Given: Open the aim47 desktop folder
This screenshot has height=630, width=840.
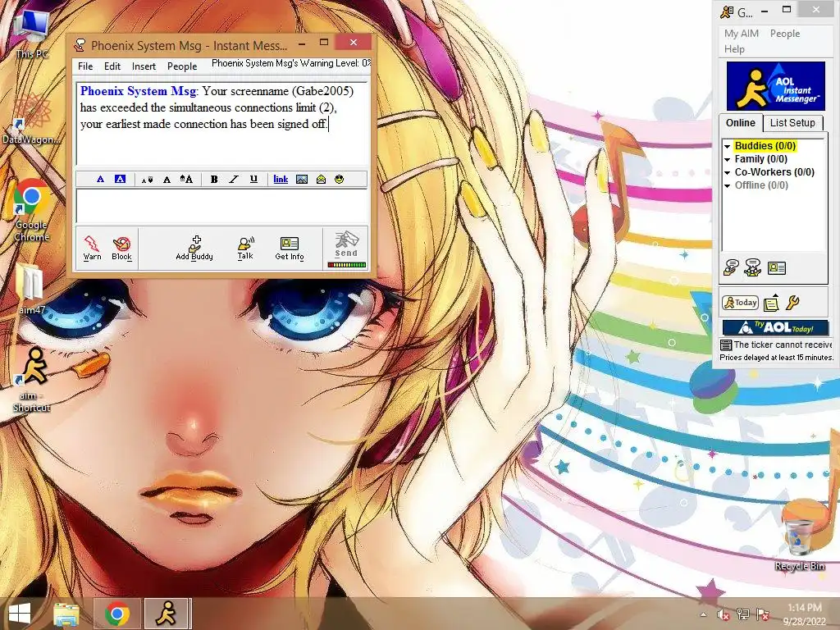Looking at the screenshot, I should pos(31,290).
